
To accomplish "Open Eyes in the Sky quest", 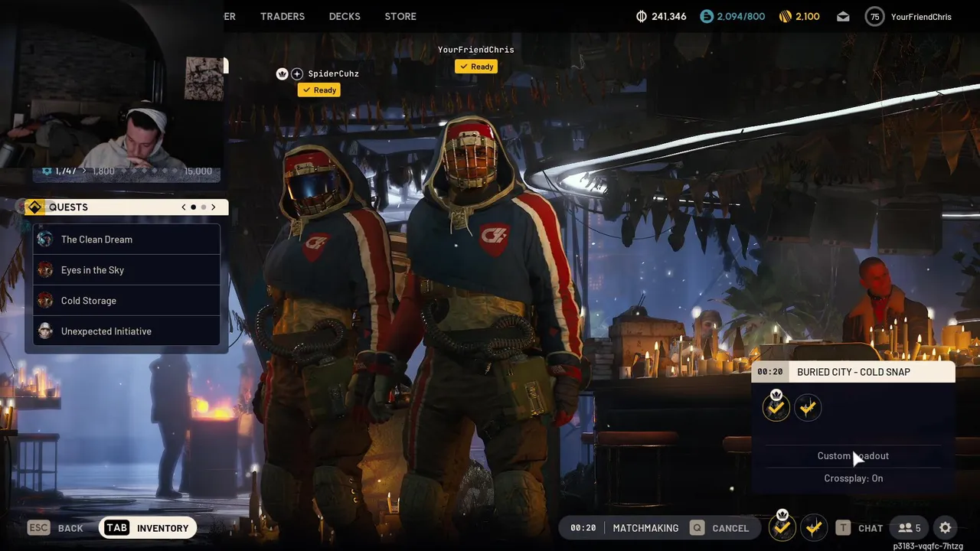I will click(x=126, y=270).
